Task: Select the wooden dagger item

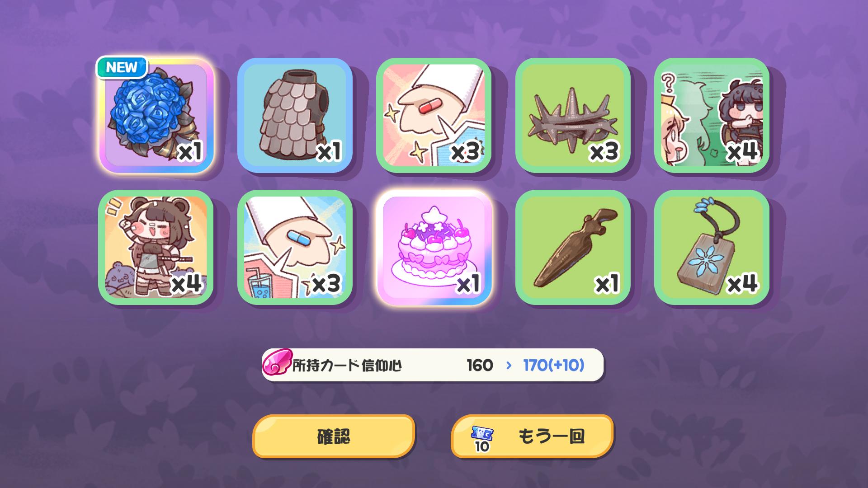Action: click(573, 248)
